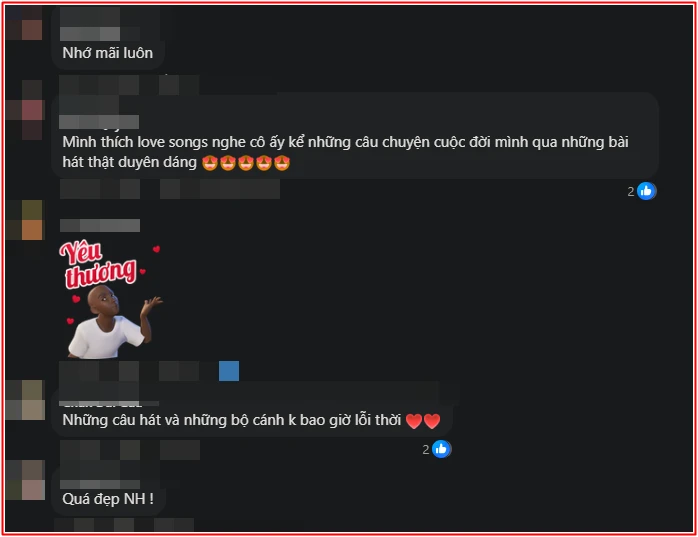The image size is (698, 537).
Task: Open avatar of the sticker commenter
Action: point(26,220)
